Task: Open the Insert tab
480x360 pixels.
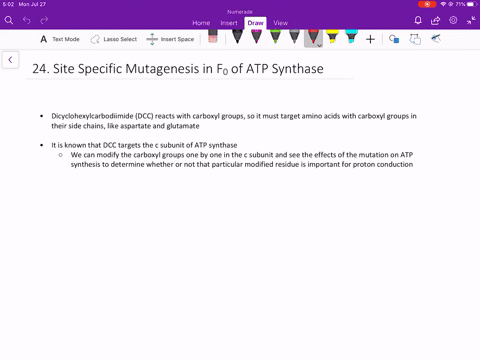Action: (229, 23)
